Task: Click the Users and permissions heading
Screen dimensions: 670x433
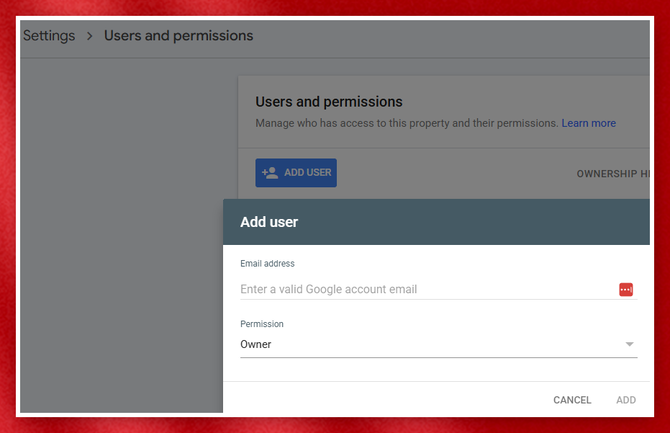Action: [x=329, y=102]
